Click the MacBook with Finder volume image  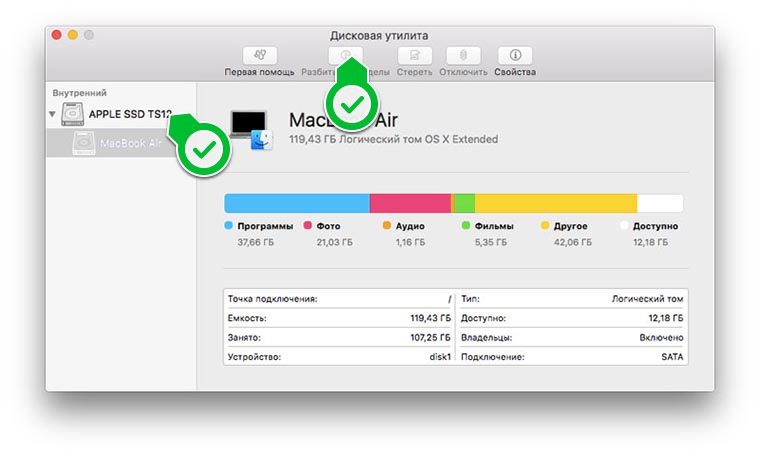(x=252, y=130)
